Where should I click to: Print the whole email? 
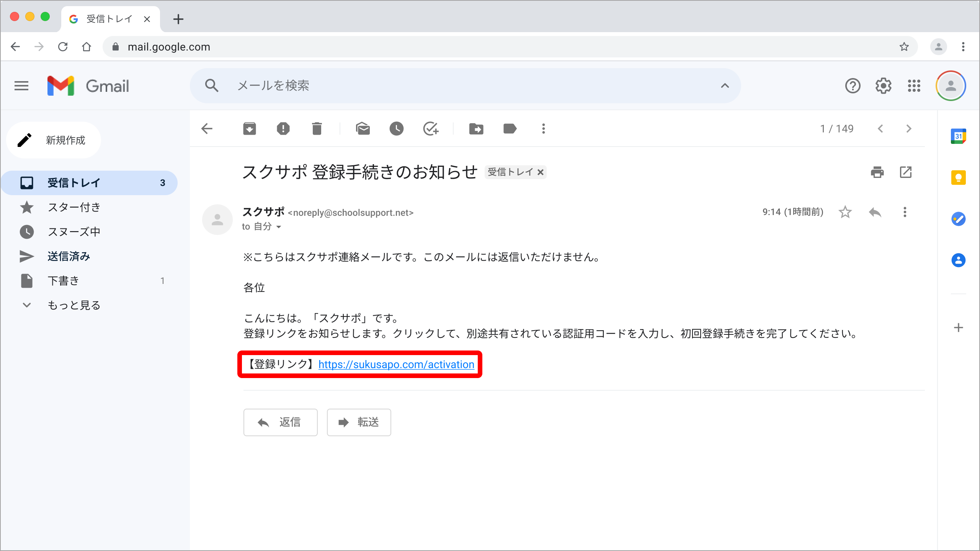[x=877, y=172]
